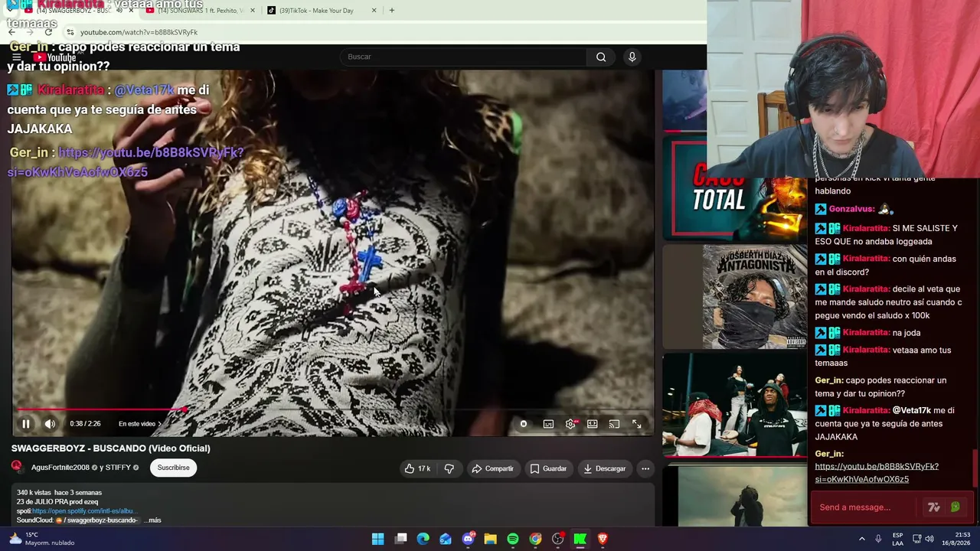Open the Spotify link in description
The width and height of the screenshot is (980, 551).
coord(84,511)
